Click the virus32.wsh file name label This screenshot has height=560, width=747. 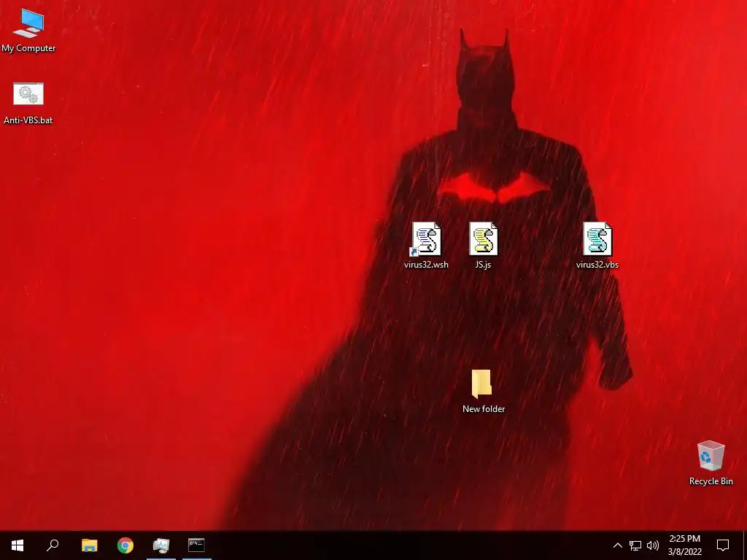tap(426, 264)
